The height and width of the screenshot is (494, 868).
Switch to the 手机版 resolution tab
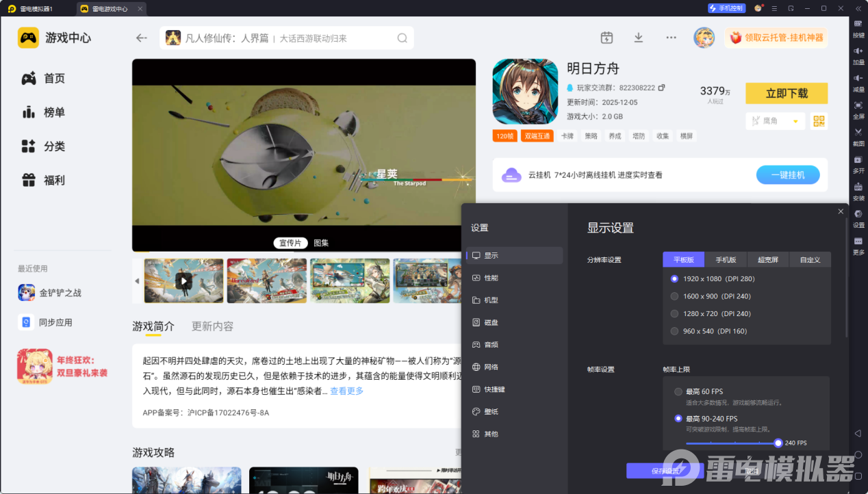pos(726,260)
